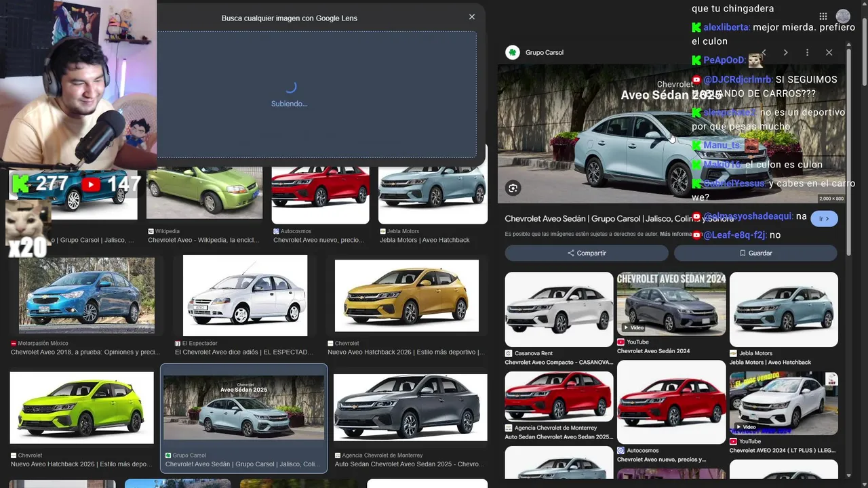The height and width of the screenshot is (488, 868).
Task: Open Autocosmos red Aveo result in grid
Action: 321,194
